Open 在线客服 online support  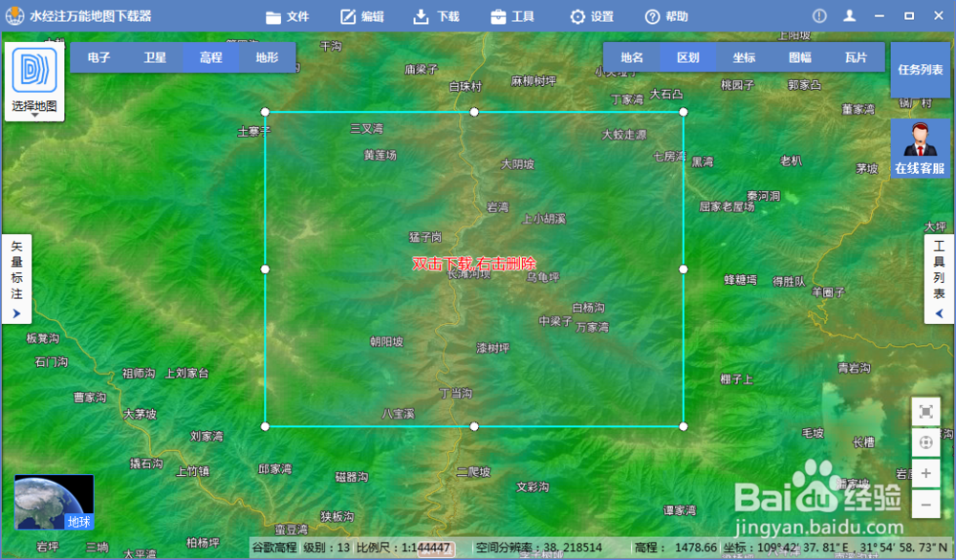(920, 148)
